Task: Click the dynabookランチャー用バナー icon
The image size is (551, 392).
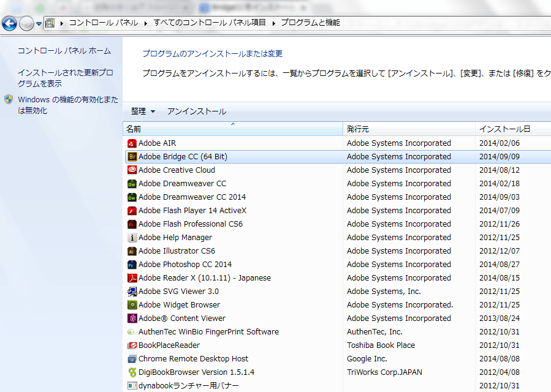Action: 132,386
